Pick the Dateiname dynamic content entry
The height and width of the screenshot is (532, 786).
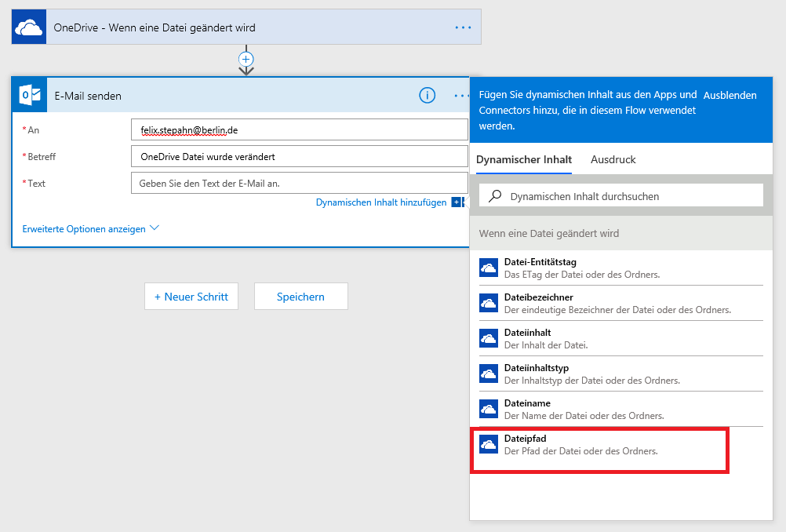tap(580, 409)
